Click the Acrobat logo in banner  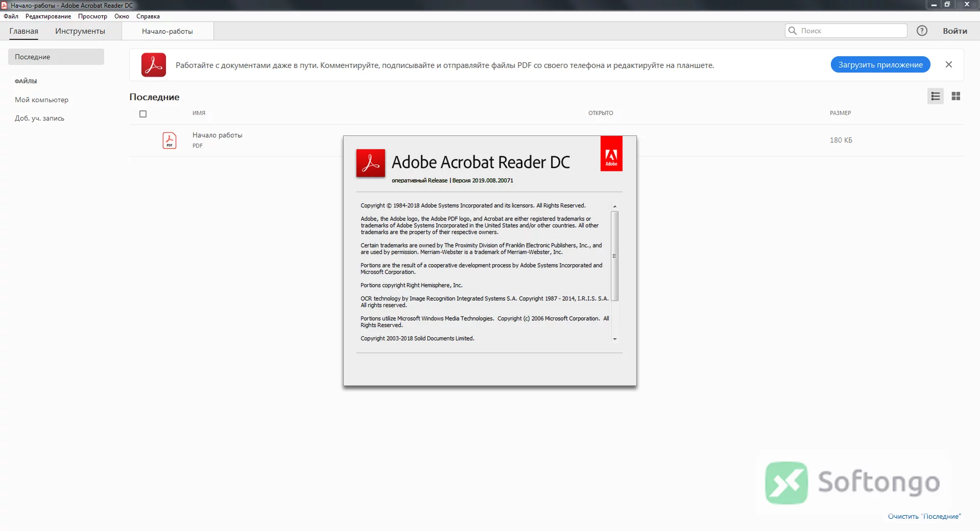[x=154, y=65]
